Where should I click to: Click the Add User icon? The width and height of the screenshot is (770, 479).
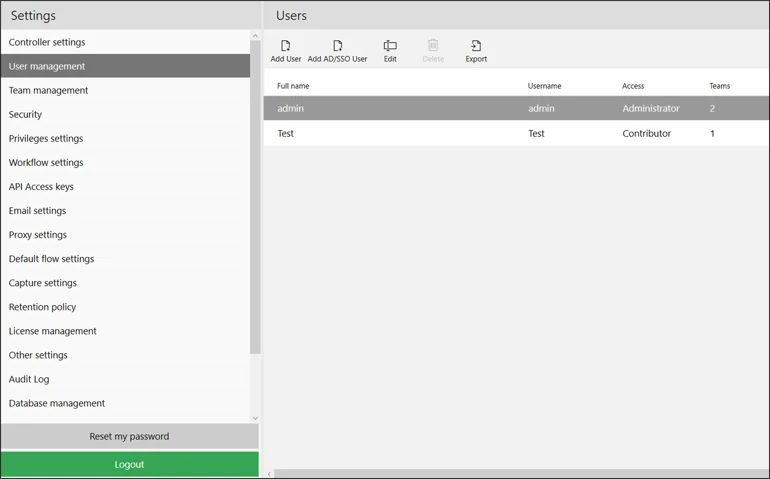[x=285, y=46]
